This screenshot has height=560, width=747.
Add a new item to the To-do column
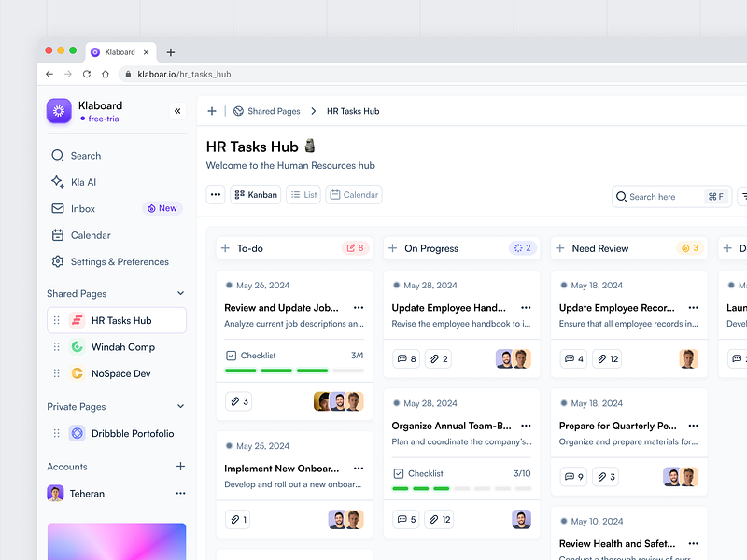224,248
